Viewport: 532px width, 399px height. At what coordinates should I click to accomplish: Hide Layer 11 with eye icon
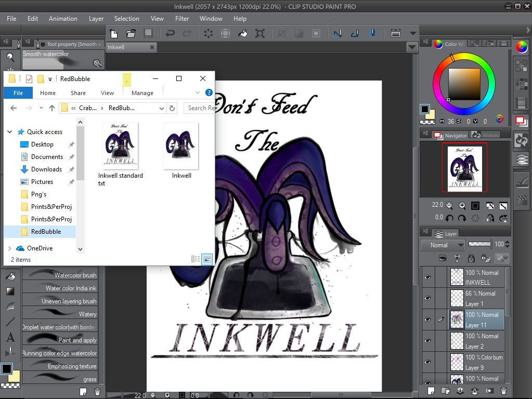427,320
